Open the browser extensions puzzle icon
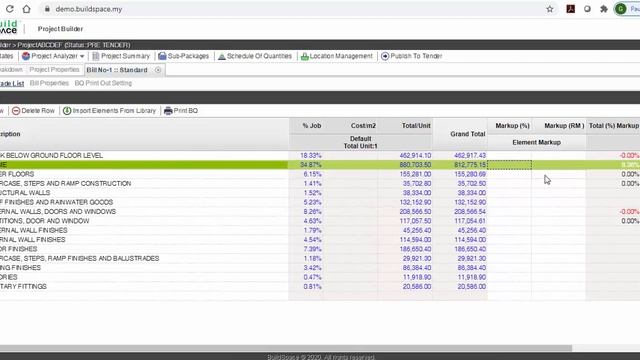 pyautogui.click(x=604, y=9)
